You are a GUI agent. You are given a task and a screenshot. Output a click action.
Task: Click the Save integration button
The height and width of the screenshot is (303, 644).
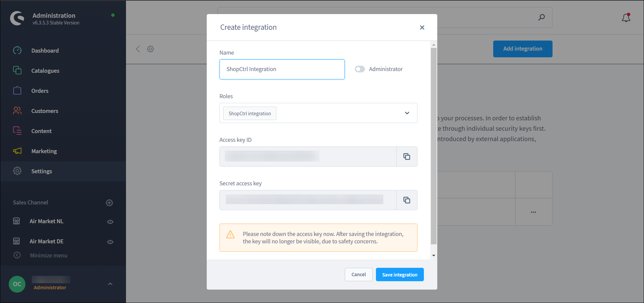400,275
